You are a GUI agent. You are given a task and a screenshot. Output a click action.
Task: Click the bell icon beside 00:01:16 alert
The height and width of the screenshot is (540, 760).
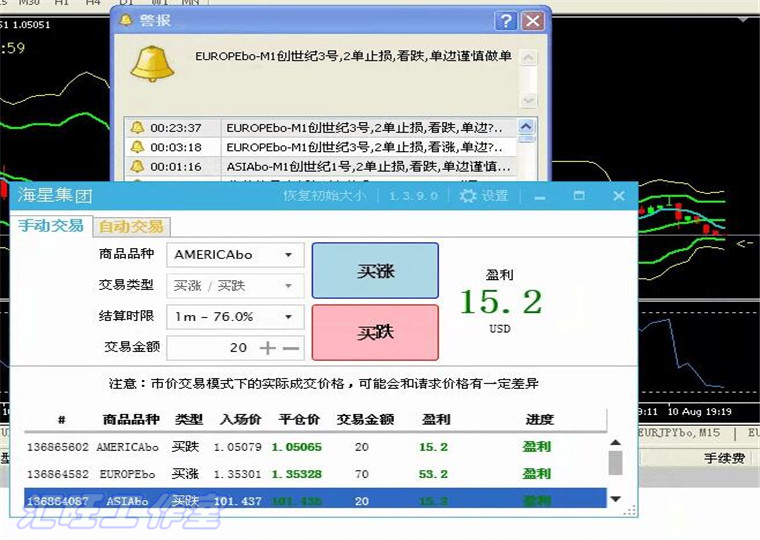tap(137, 166)
